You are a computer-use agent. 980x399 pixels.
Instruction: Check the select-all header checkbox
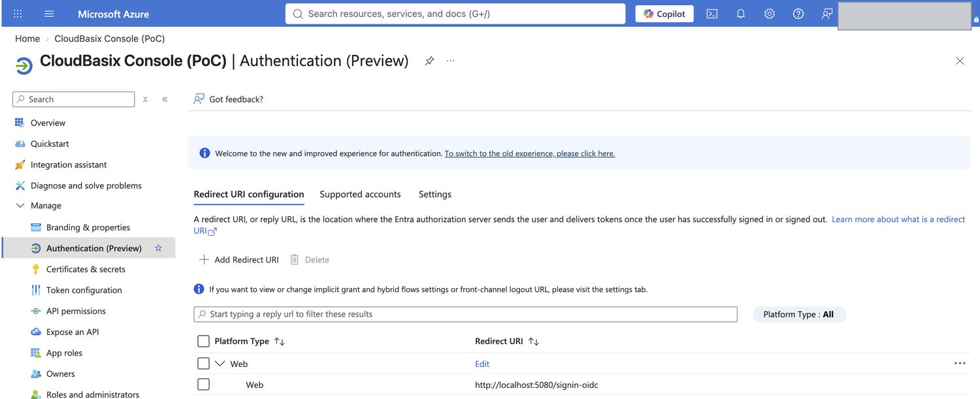[203, 341]
